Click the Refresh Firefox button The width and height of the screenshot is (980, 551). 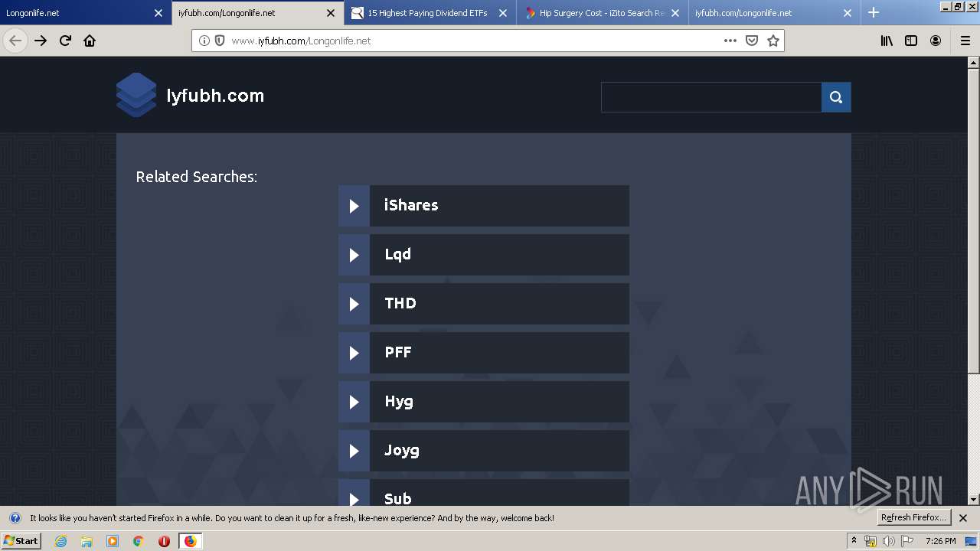pos(914,517)
